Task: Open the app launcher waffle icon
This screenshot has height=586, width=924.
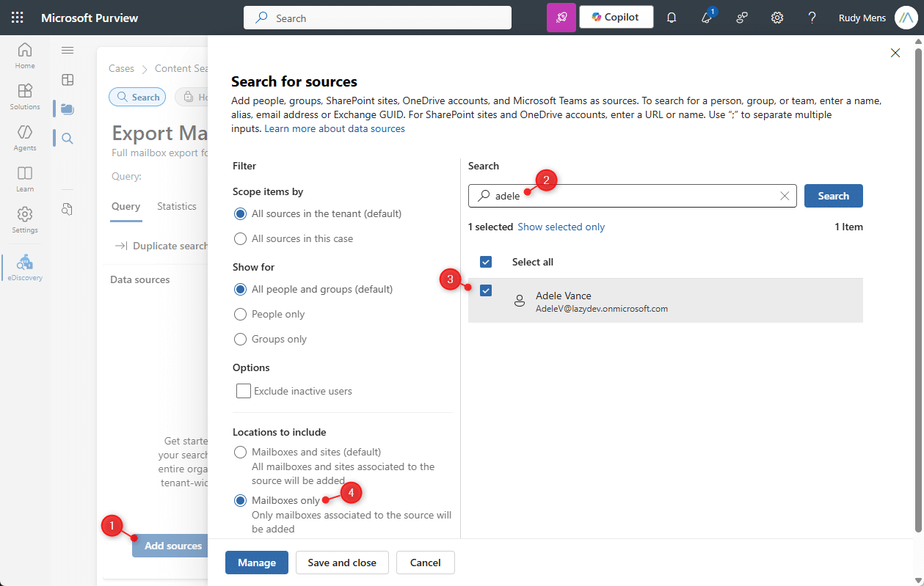Action: [x=18, y=18]
